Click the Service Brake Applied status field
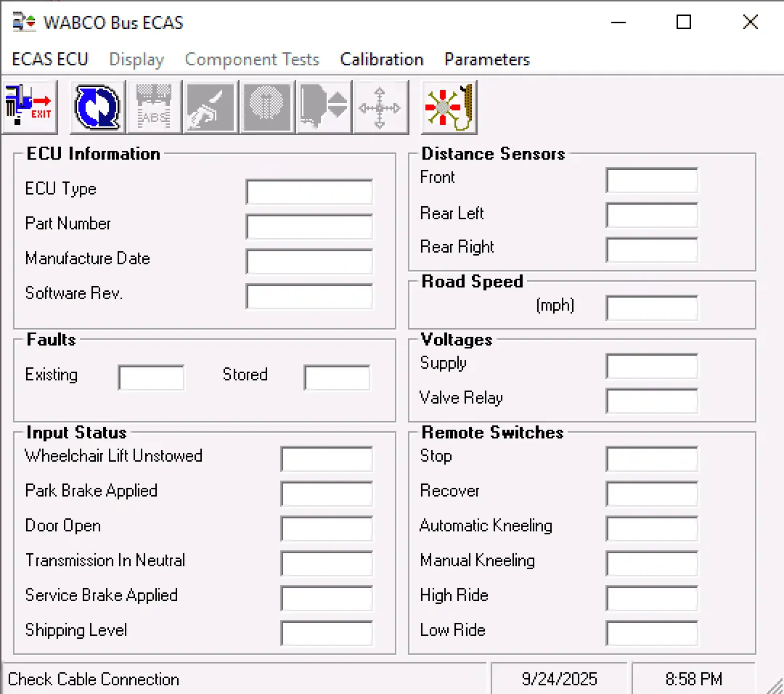This screenshot has height=694, width=784. coord(327,598)
